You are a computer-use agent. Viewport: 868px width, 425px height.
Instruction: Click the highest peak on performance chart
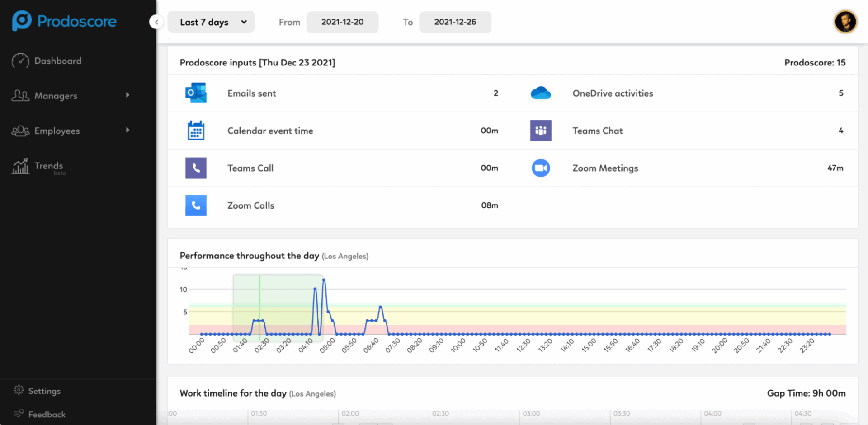324,280
